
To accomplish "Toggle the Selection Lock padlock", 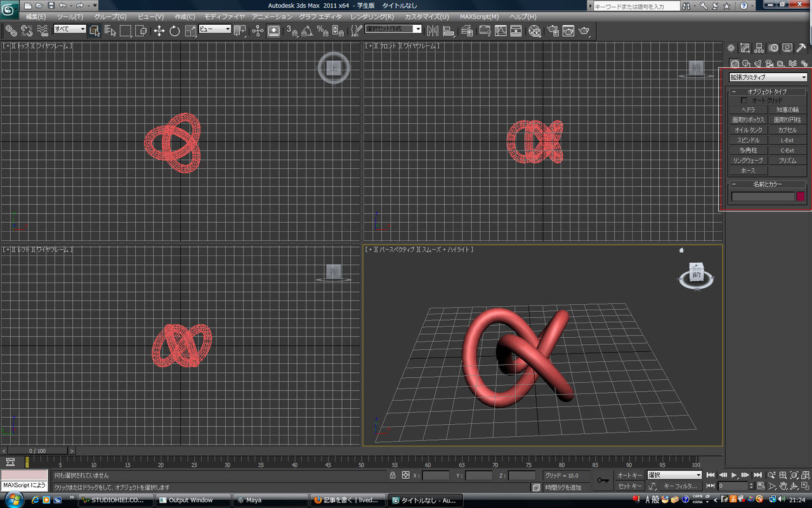I will (x=393, y=475).
